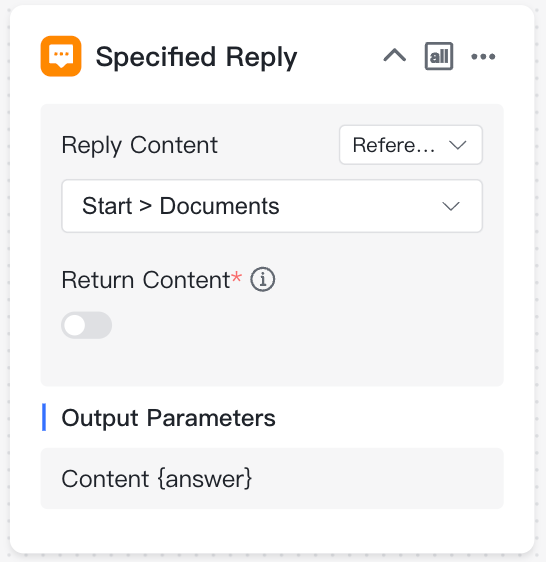546x562 pixels.
Task: Click the Output Parameters heading
Action: (x=168, y=418)
